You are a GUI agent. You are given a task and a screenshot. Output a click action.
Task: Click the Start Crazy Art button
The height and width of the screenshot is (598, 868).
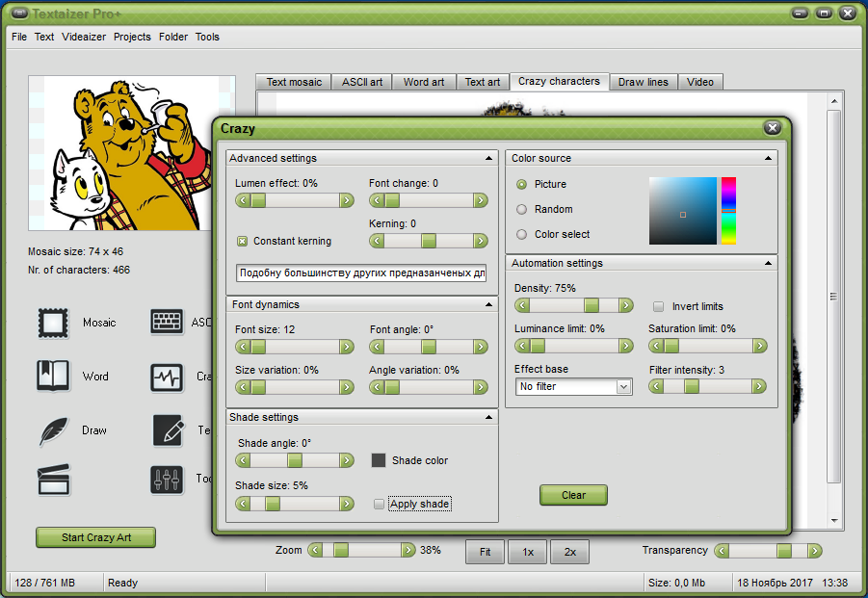[95, 537]
